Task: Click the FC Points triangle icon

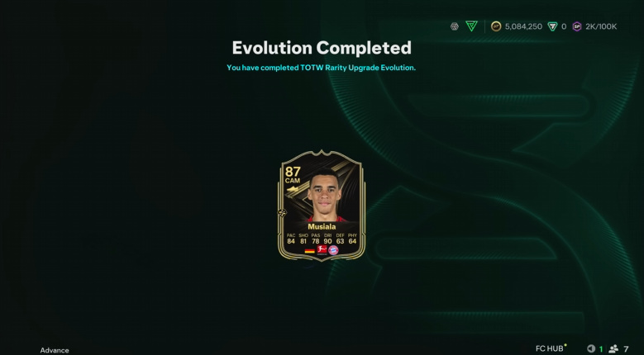Action: 553,26
